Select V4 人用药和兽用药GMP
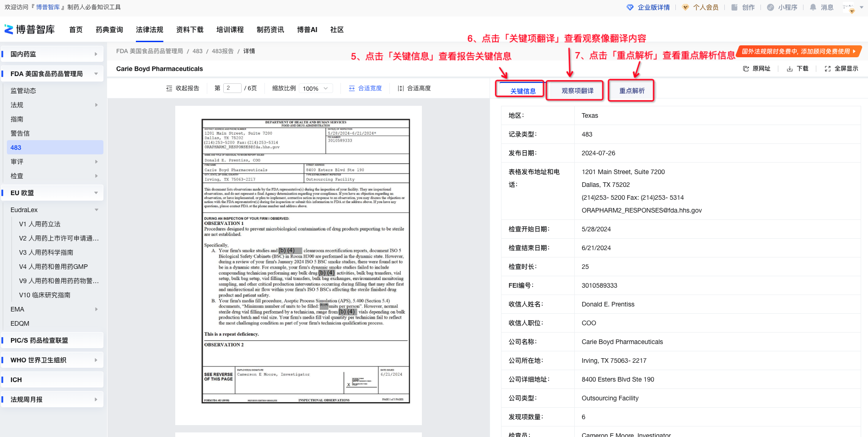 pyautogui.click(x=54, y=267)
